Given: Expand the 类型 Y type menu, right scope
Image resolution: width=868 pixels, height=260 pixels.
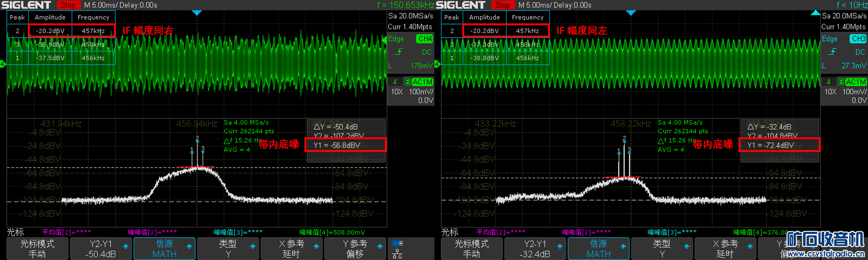Looking at the screenshot, I should pyautogui.click(x=662, y=249).
